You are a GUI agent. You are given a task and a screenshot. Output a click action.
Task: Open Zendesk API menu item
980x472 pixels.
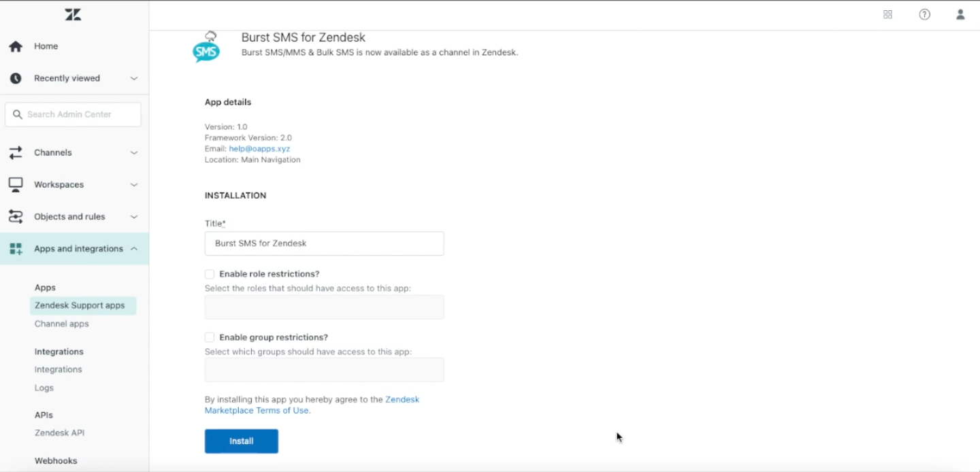tap(60, 433)
